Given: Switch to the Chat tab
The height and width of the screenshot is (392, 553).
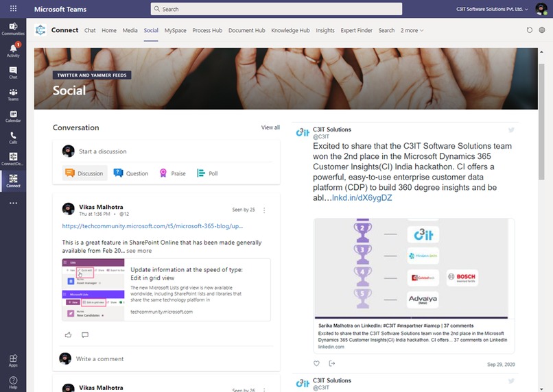Looking at the screenshot, I should tap(90, 30).
